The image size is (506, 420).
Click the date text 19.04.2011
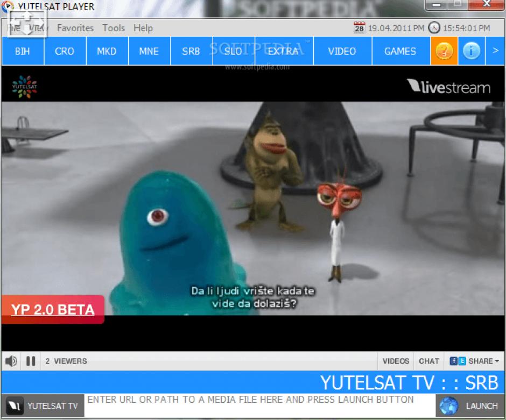pyautogui.click(x=396, y=28)
